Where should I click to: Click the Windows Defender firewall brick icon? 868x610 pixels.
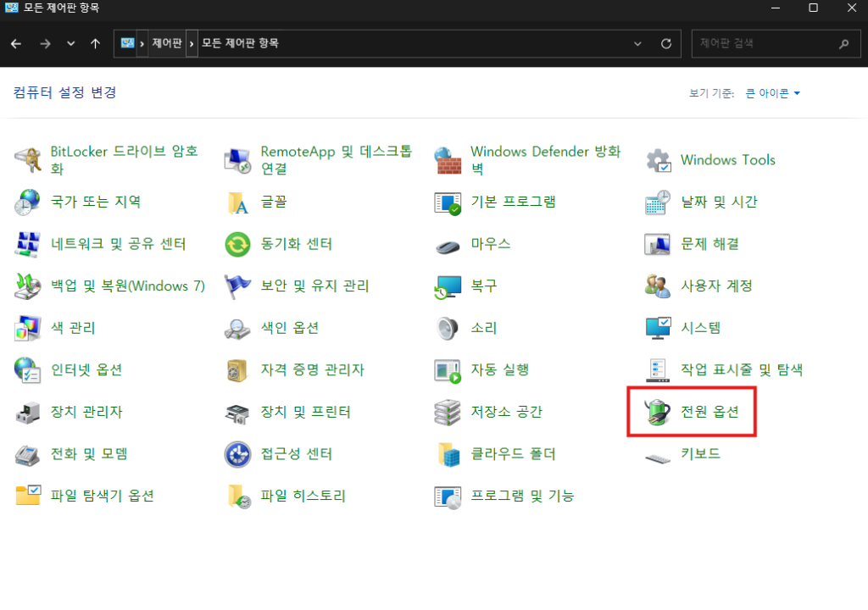448,160
